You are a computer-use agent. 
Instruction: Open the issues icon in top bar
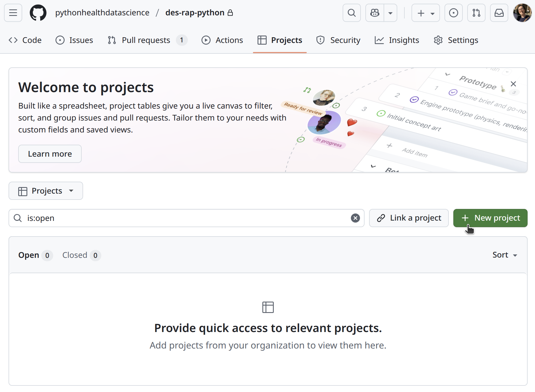coord(453,13)
